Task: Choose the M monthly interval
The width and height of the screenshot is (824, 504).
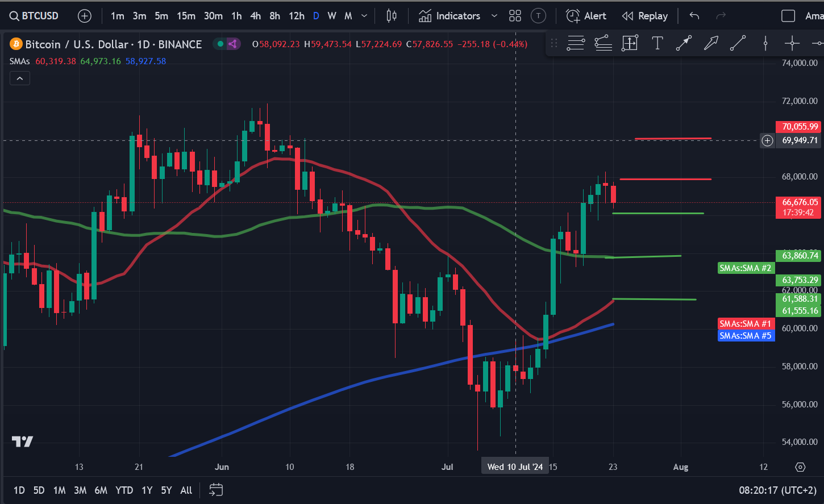Action: click(x=348, y=16)
